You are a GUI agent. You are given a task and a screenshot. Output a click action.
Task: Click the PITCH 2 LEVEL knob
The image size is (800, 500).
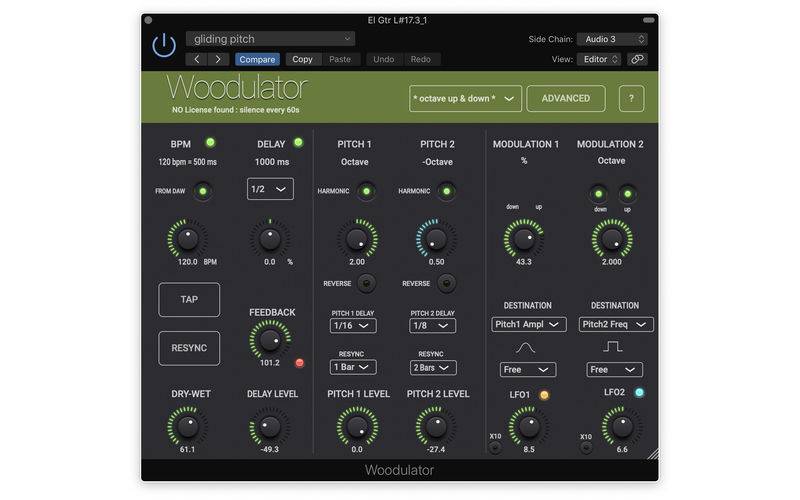436,427
